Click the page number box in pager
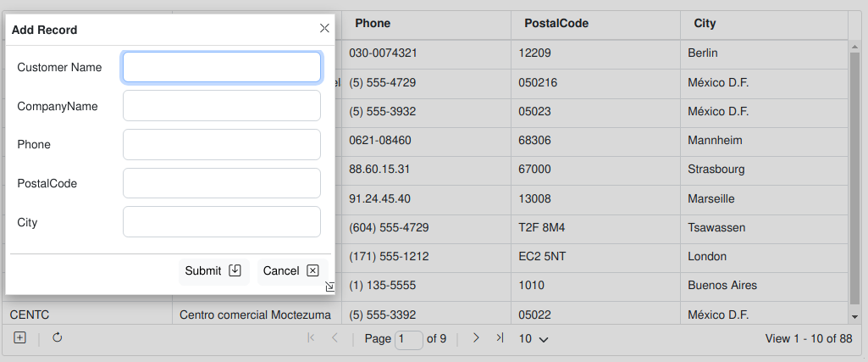The image size is (868, 362). click(409, 339)
